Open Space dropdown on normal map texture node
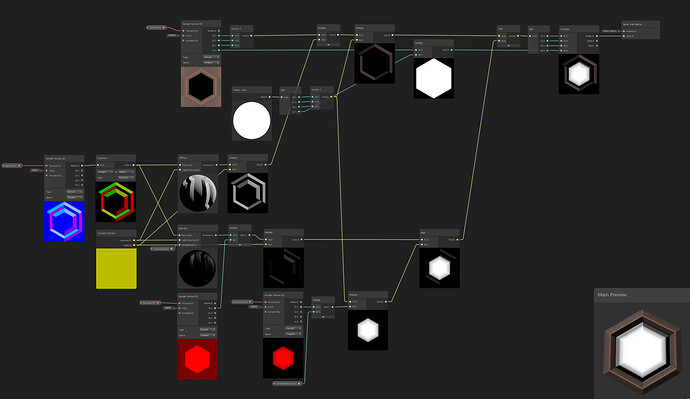 [x=74, y=197]
